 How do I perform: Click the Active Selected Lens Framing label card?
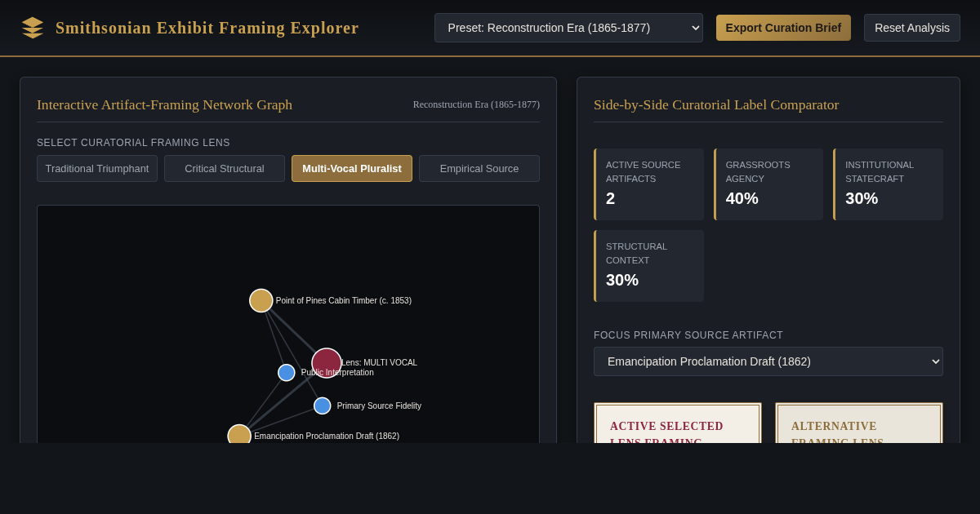pos(678,423)
